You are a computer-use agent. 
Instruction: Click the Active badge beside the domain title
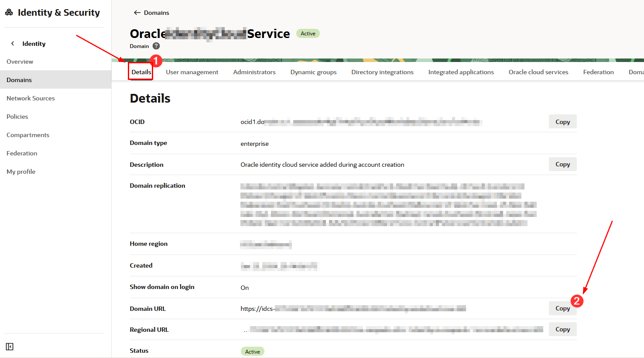point(308,34)
